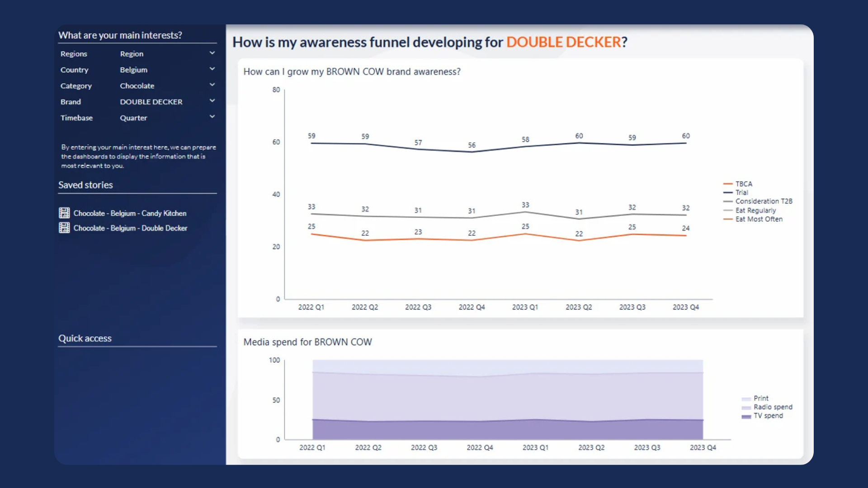Open saved story Chocolate - Belgium - Candy Kitchen
Screen dimensions: 868x488
(x=130, y=213)
